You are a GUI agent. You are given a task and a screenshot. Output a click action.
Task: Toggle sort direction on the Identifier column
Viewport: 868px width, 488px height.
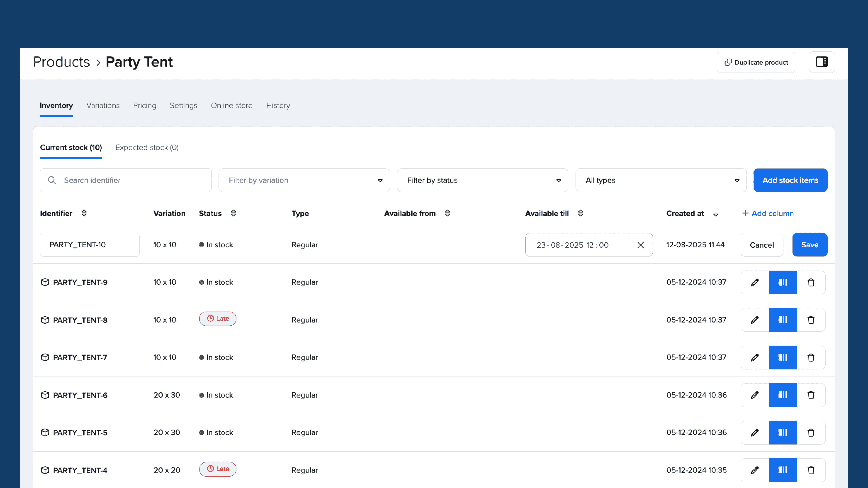click(84, 213)
